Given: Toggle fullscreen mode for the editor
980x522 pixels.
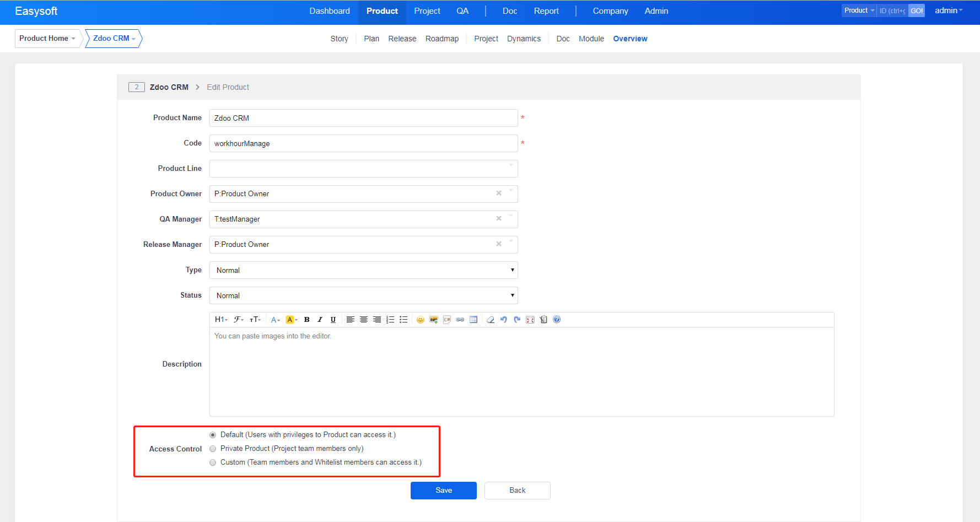Looking at the screenshot, I should [x=530, y=320].
